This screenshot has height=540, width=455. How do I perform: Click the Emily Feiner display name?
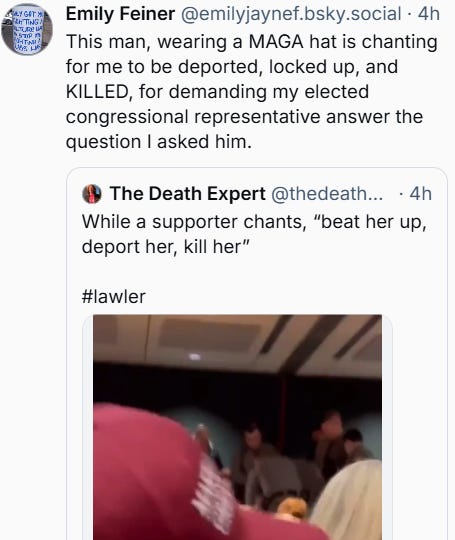120,14
